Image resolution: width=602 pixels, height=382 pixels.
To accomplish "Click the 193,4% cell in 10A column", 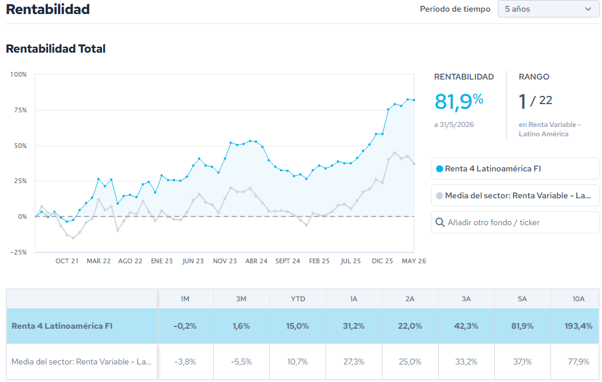I will click(578, 326).
